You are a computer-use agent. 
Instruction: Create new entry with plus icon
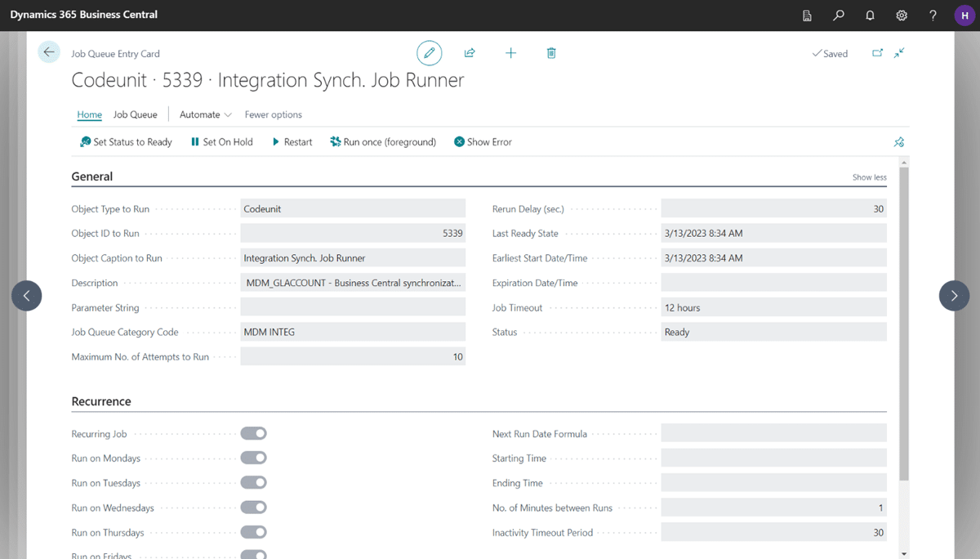pyautogui.click(x=510, y=53)
